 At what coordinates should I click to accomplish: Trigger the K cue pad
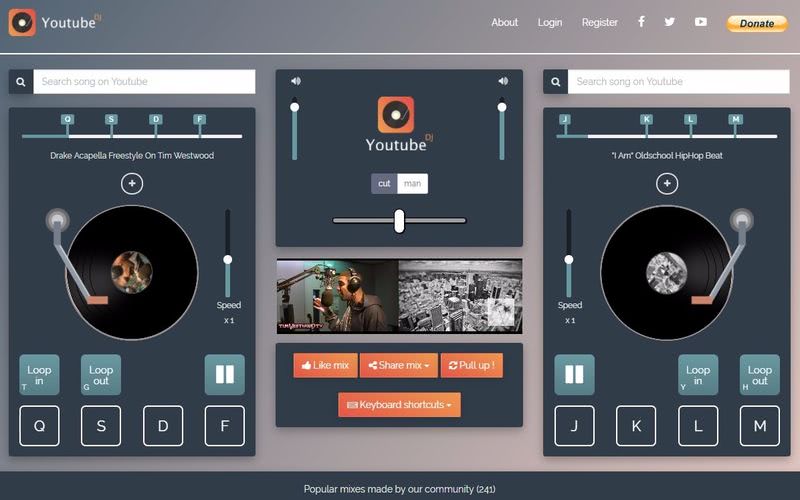click(636, 426)
